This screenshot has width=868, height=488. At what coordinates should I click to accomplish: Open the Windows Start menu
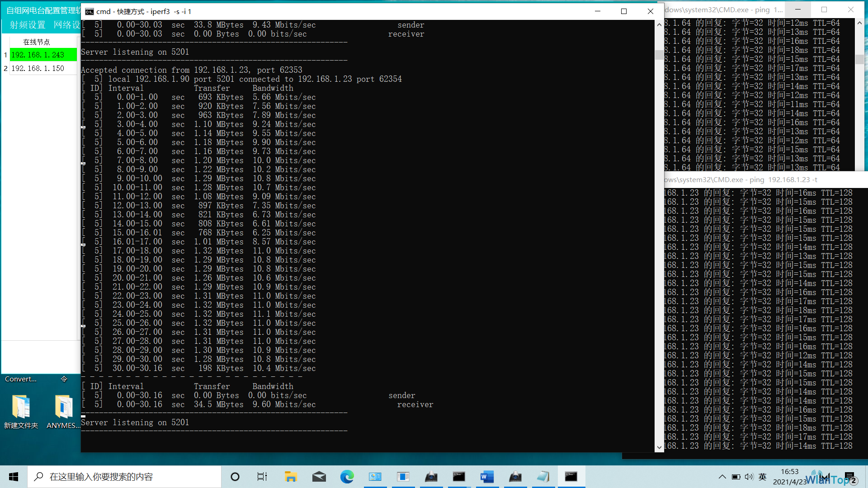(14, 477)
